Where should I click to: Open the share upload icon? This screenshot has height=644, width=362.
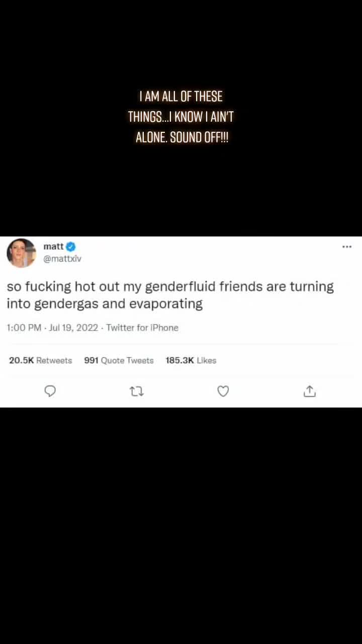[x=310, y=391]
